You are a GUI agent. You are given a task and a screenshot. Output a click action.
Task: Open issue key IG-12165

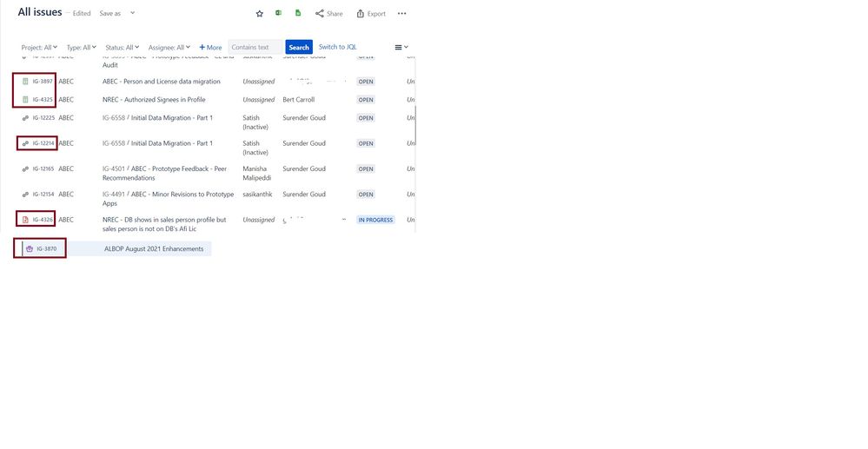(x=43, y=168)
